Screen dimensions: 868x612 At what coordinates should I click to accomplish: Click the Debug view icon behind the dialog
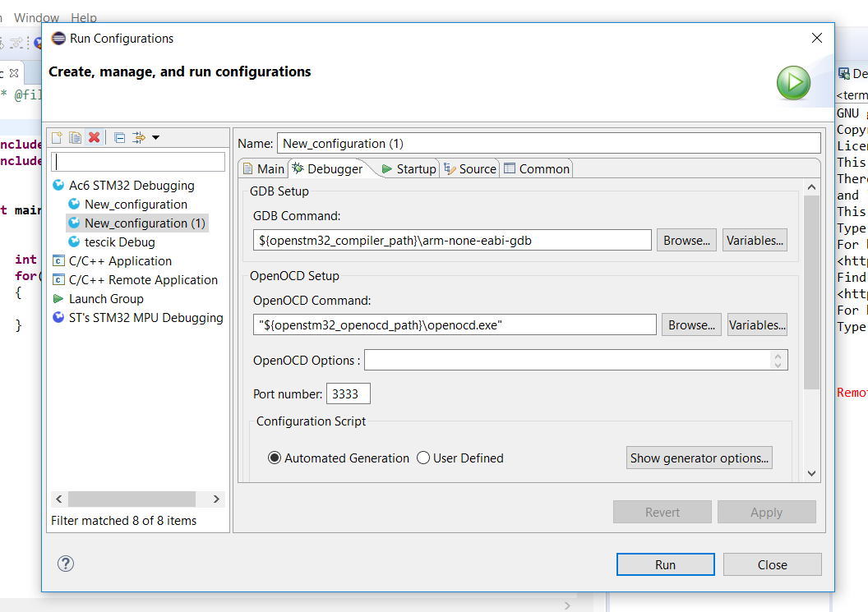(843, 74)
